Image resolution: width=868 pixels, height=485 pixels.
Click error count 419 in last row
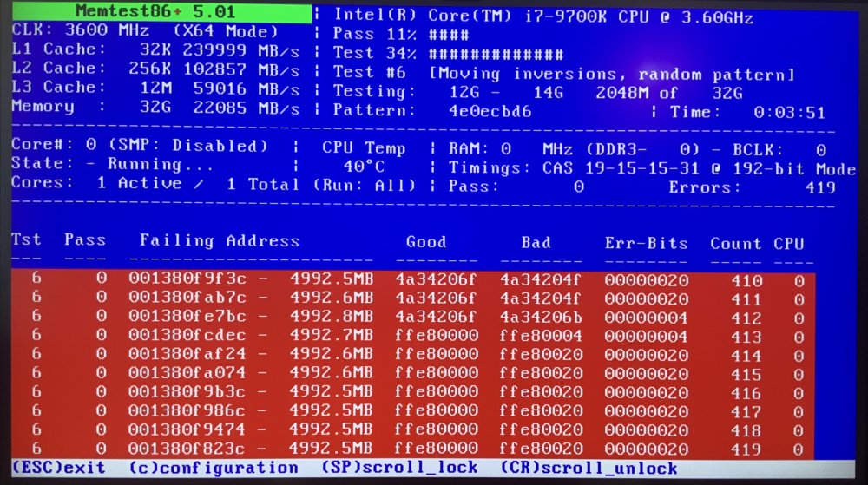pyautogui.click(x=746, y=449)
